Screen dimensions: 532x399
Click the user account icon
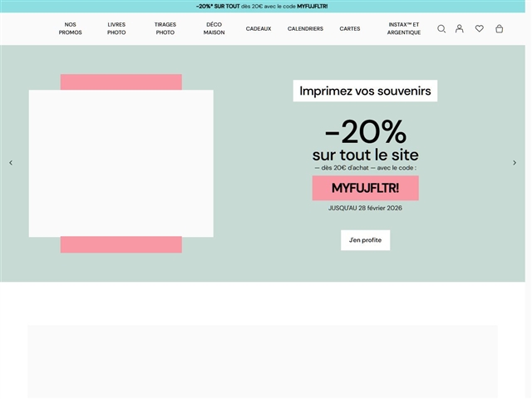pyautogui.click(x=460, y=28)
